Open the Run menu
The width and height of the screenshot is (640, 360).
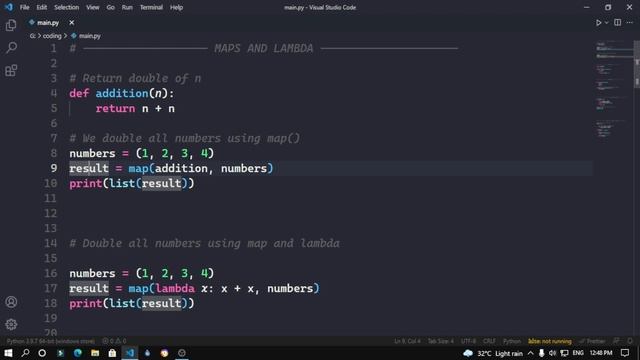point(127,7)
